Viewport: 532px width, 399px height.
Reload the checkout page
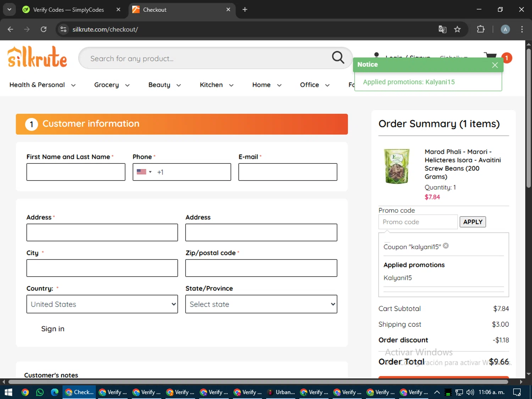[x=44, y=29]
